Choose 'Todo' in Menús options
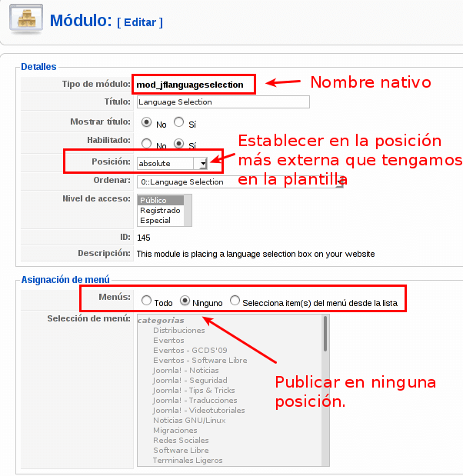Screen dimensions: 463x476 click(146, 301)
